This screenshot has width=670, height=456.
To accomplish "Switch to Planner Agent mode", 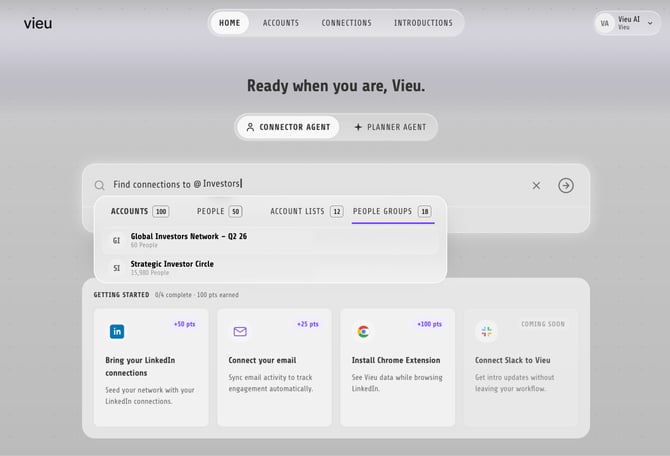I will [391, 127].
